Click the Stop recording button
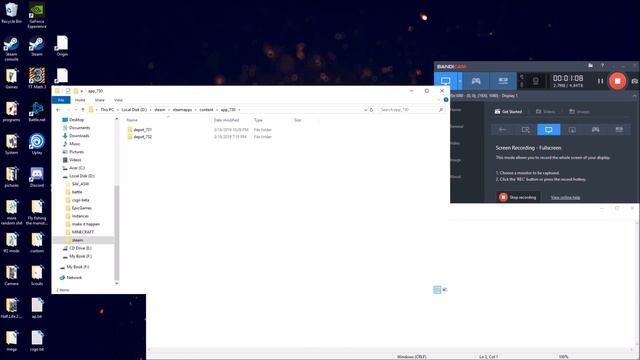Viewport: 640px width, 360px height. tap(518, 197)
